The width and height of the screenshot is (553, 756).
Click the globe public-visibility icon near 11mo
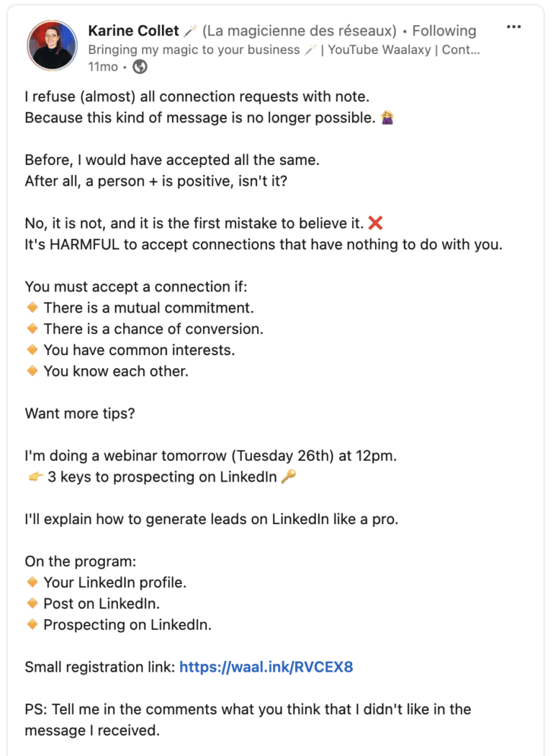(x=140, y=66)
